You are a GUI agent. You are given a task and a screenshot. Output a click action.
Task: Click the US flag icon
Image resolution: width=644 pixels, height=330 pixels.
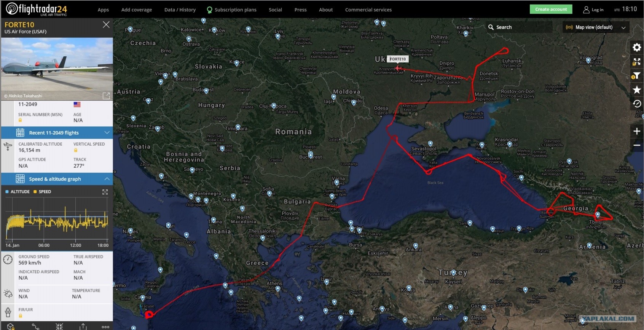tap(77, 104)
